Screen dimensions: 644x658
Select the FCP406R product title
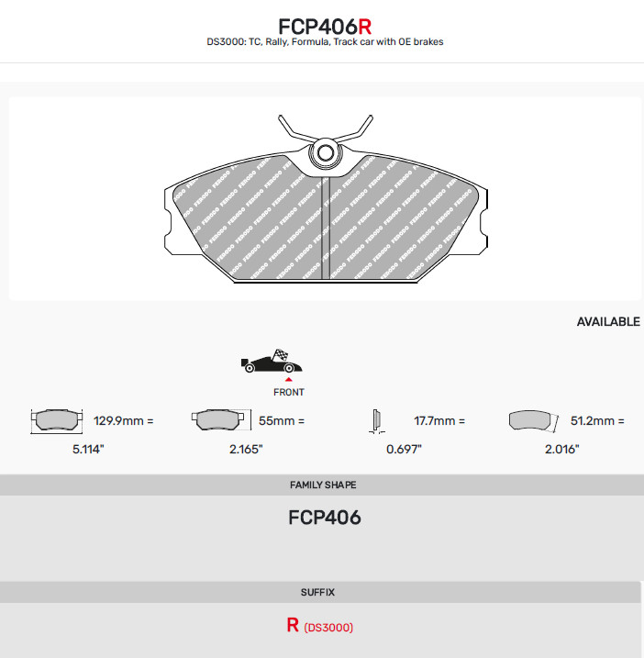(325, 27)
